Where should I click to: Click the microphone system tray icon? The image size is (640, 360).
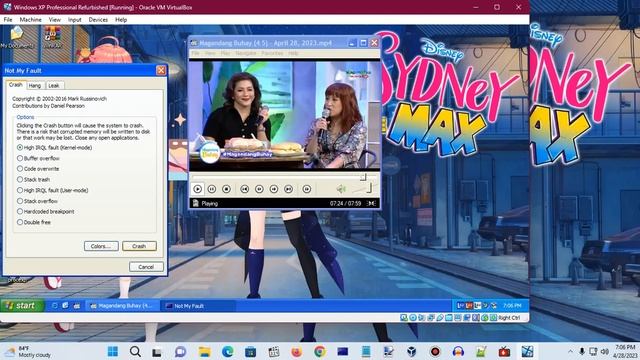(582, 351)
